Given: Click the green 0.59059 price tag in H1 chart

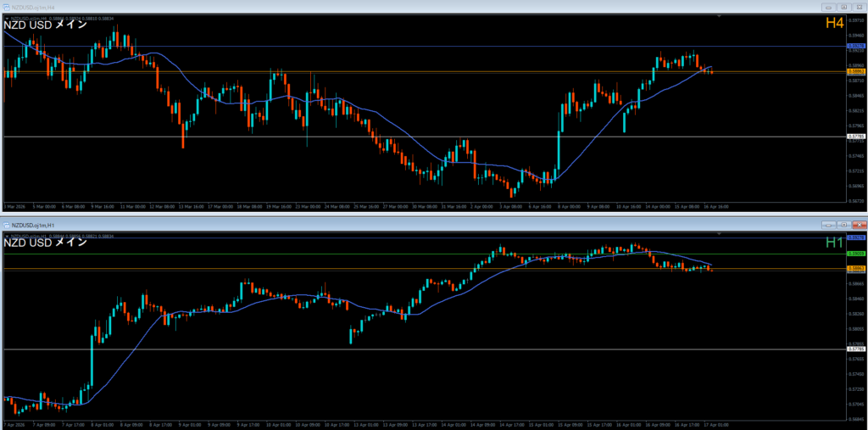Looking at the screenshot, I should pos(855,254).
